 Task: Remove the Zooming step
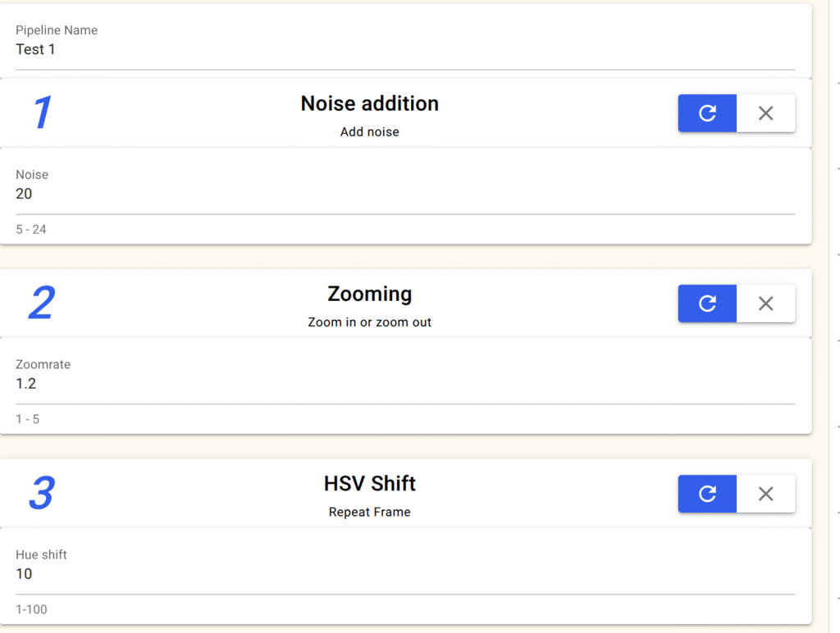765,303
